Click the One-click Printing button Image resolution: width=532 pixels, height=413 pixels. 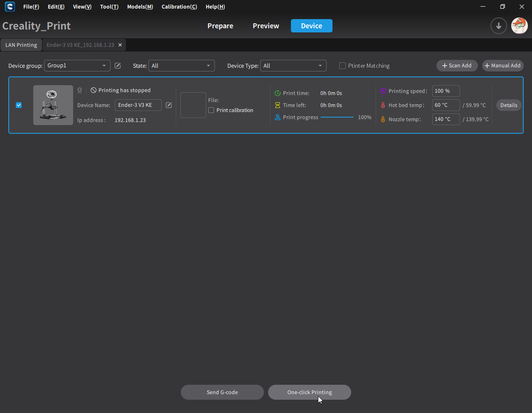310,392
